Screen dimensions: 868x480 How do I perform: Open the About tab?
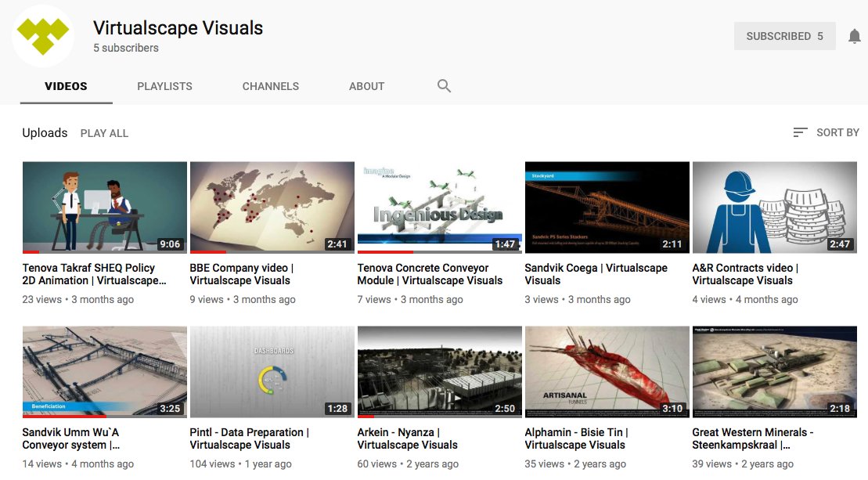366,86
